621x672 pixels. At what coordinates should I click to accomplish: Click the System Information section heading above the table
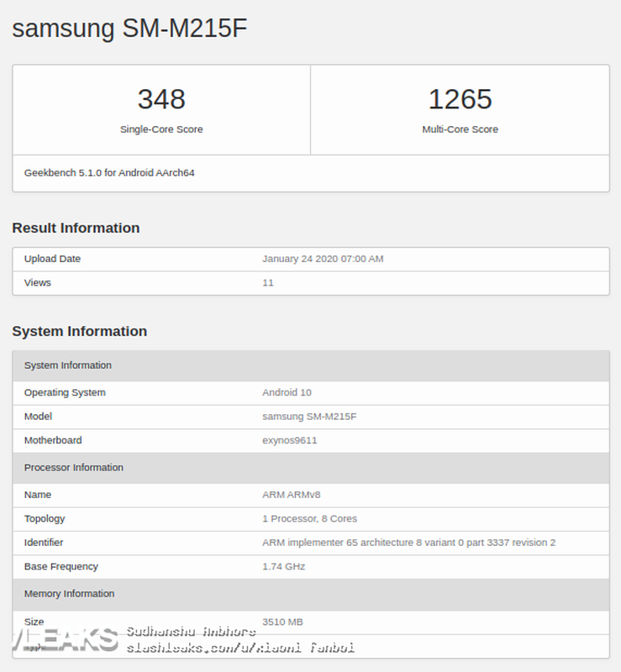coord(79,331)
